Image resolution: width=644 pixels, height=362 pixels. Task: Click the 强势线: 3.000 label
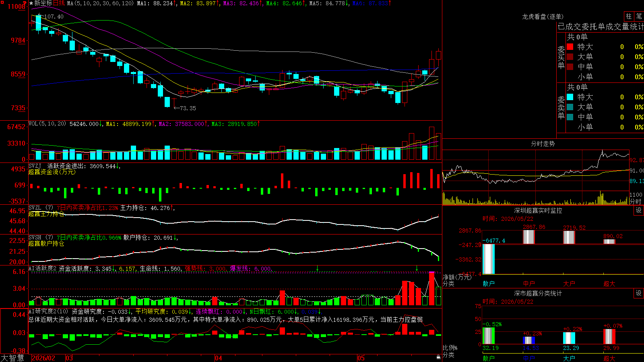pos(205,268)
